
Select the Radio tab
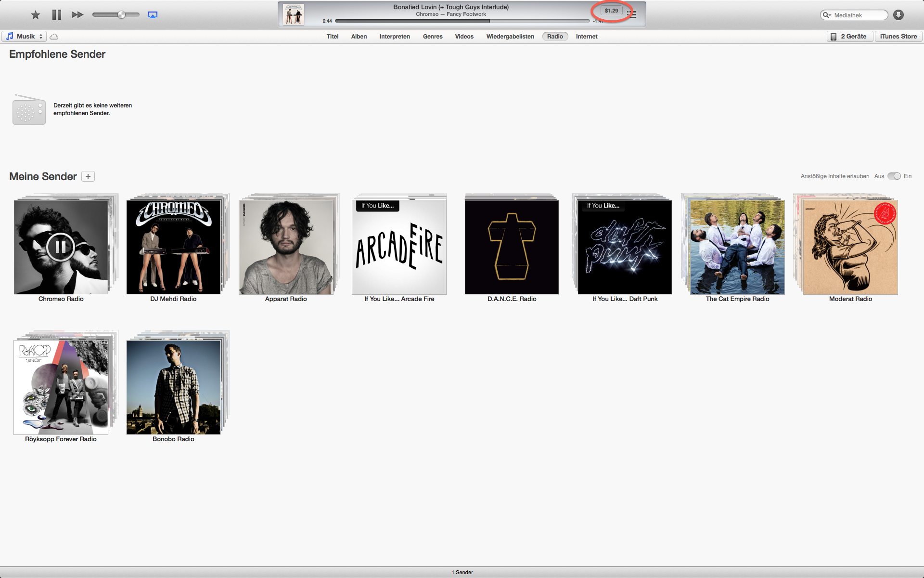[x=555, y=37]
